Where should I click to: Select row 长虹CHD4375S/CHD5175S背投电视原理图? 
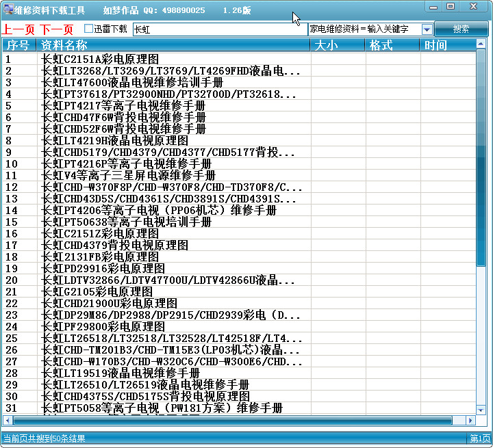click(x=239, y=396)
